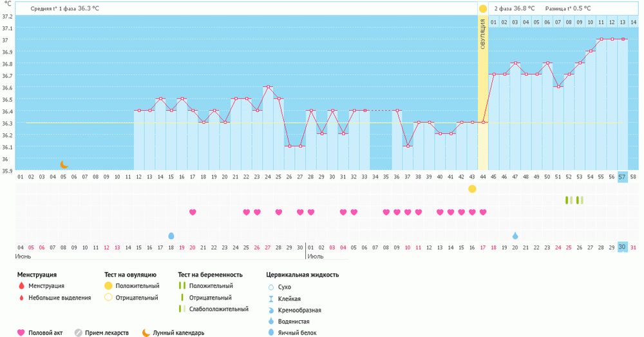Click the yellow sun icon in the top header
The height and width of the screenshot is (337, 644).
click(x=483, y=8)
